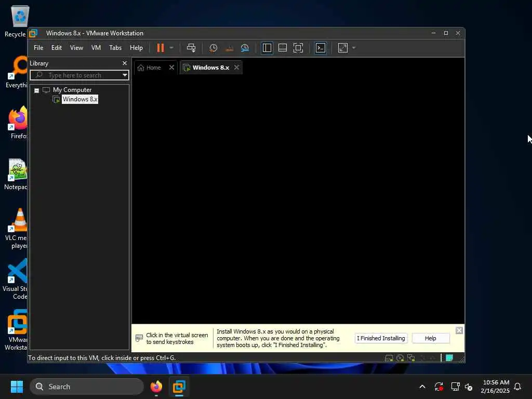Click the keyboard icon in the hint bar

[x=139, y=338]
